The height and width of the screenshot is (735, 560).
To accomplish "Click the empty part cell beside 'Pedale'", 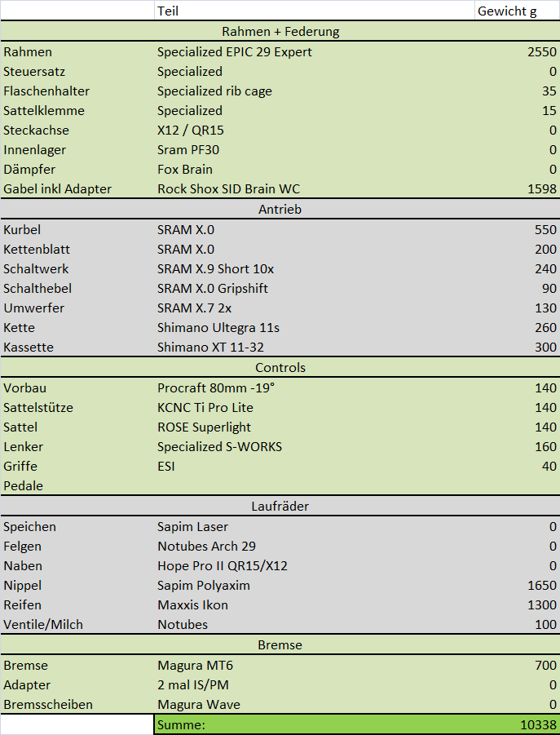I will pos(314,486).
